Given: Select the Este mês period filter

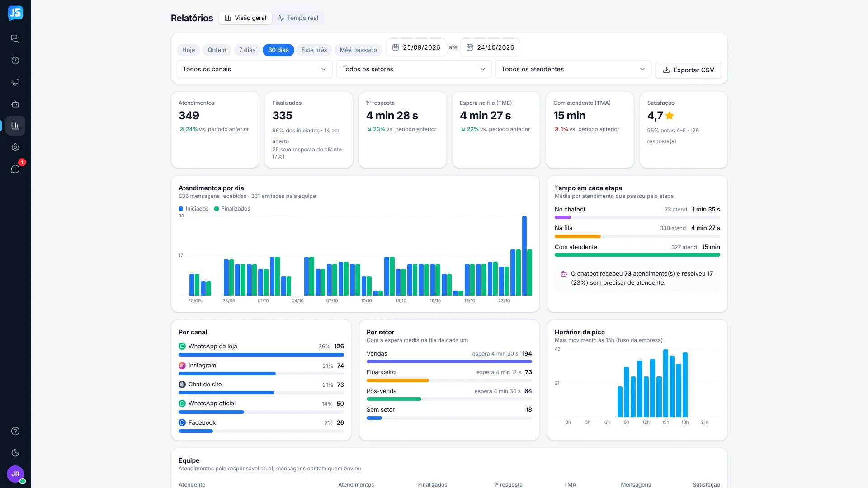Looking at the screenshot, I should 314,50.
